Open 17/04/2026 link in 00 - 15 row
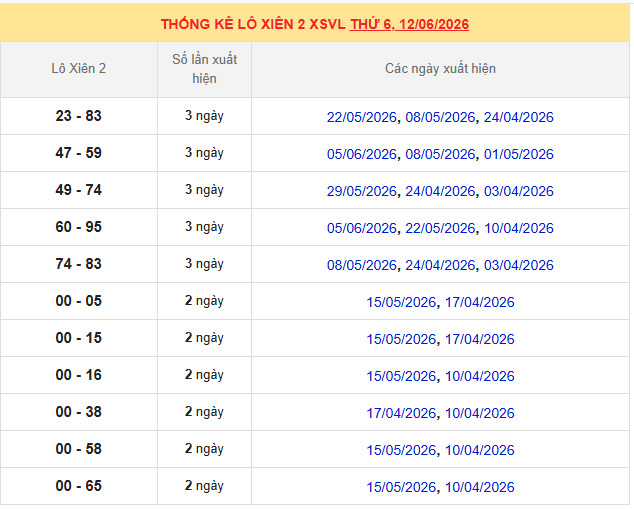The width and height of the screenshot is (634, 509). (480, 339)
